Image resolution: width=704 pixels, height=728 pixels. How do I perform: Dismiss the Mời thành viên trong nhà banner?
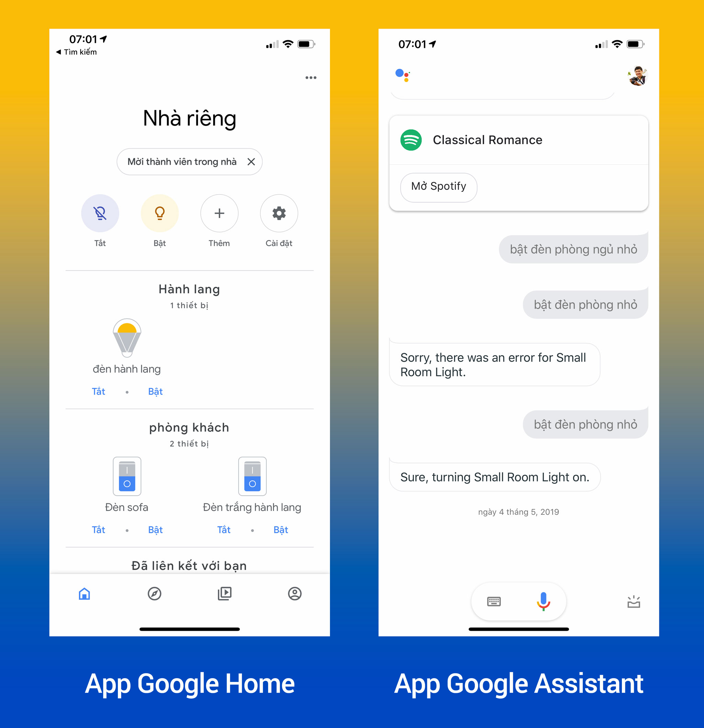pos(265,162)
